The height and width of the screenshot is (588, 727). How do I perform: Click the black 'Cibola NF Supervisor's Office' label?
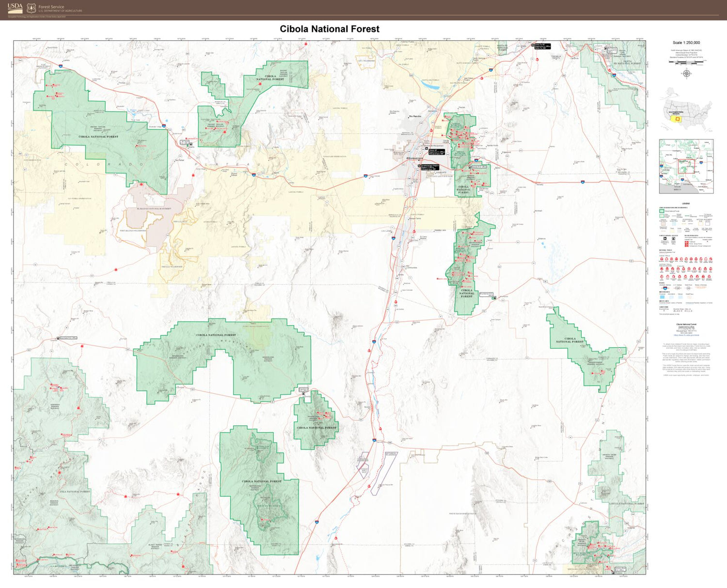[437, 152]
